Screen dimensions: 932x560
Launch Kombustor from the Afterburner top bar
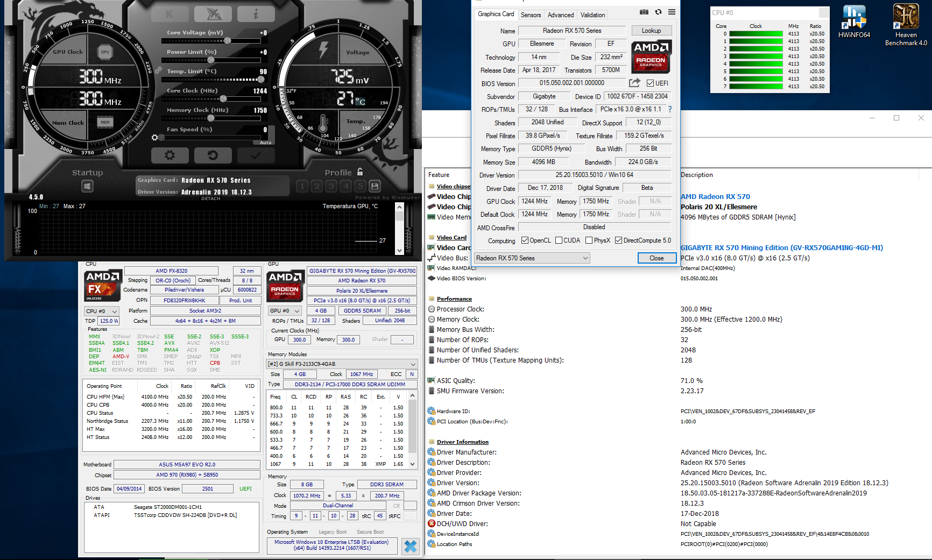pyautogui.click(x=213, y=14)
